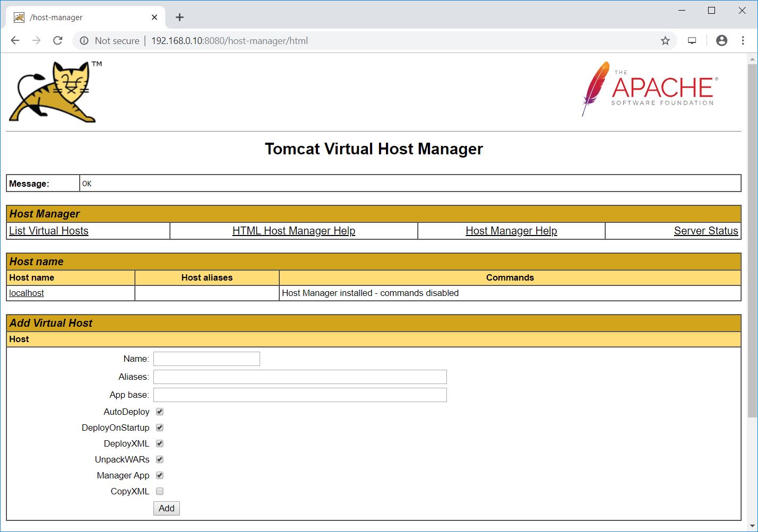
Task: Toggle the DeployXML checkbox
Action: click(x=160, y=443)
